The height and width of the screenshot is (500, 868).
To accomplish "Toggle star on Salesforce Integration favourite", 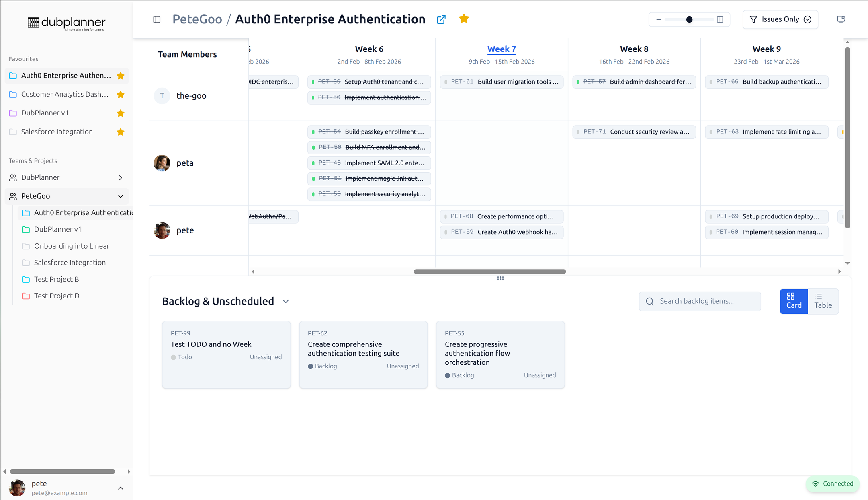I will click(121, 132).
